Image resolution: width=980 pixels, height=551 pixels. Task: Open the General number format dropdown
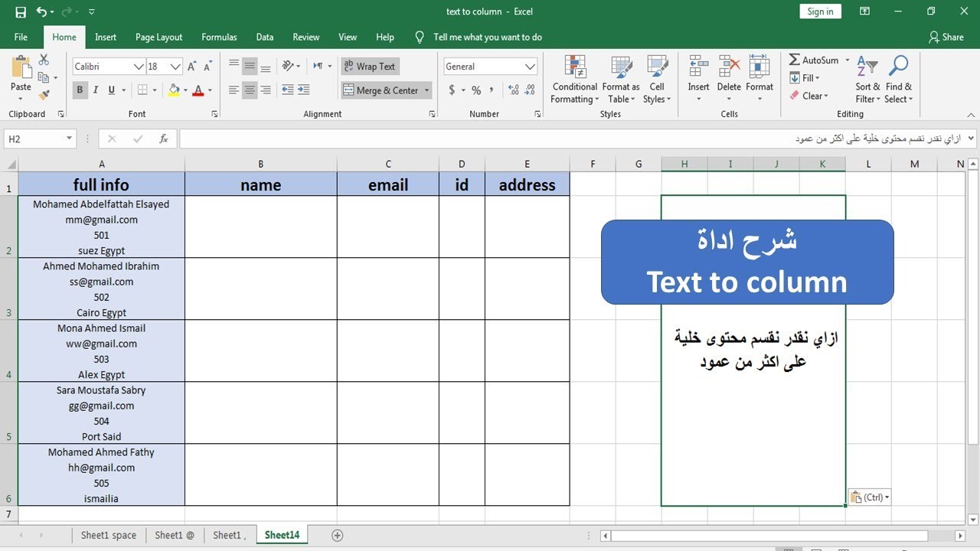tap(531, 67)
